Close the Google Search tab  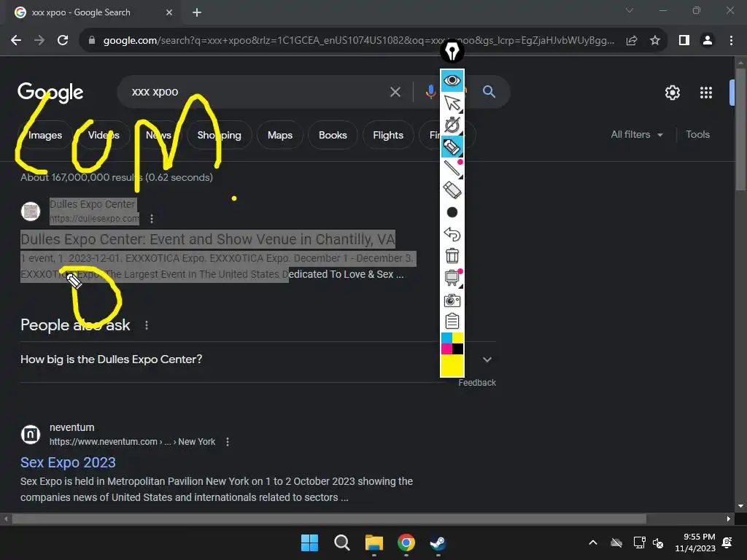pyautogui.click(x=169, y=12)
